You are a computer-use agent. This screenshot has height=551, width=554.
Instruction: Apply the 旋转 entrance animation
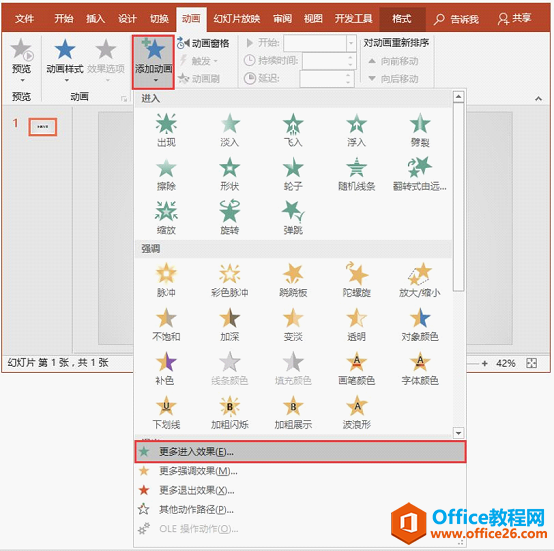(230, 218)
